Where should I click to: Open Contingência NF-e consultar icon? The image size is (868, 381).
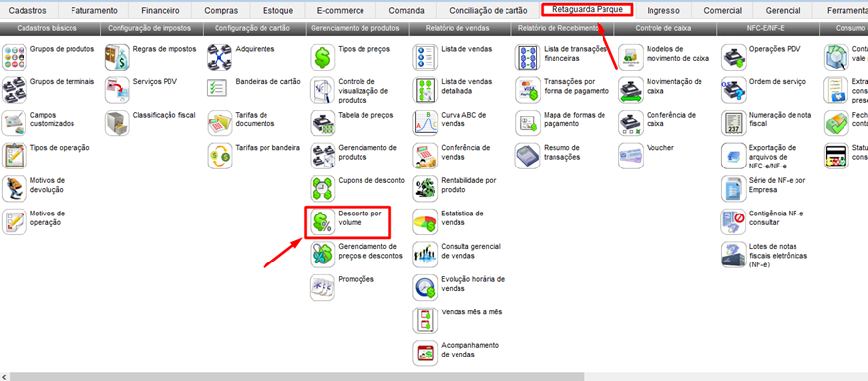pyautogui.click(x=733, y=221)
